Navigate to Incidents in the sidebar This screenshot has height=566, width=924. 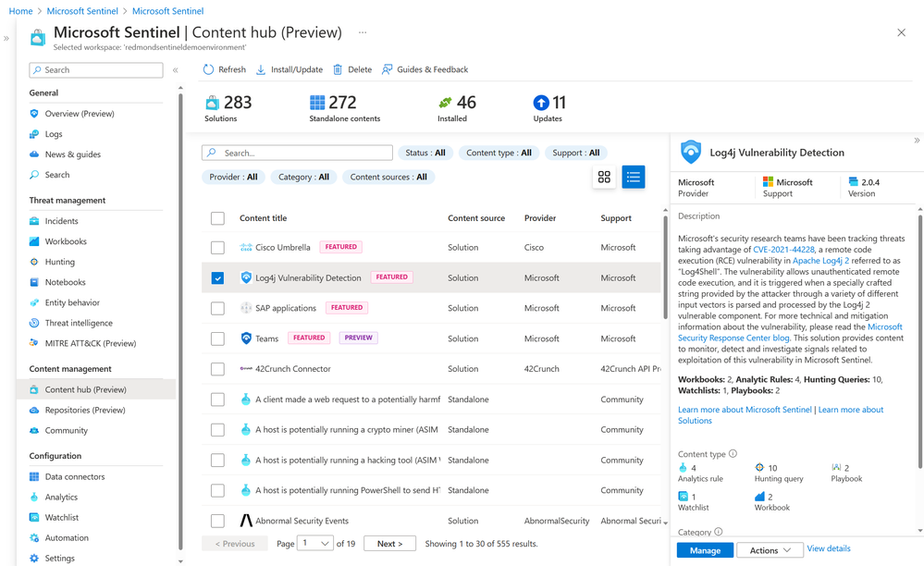coord(62,221)
